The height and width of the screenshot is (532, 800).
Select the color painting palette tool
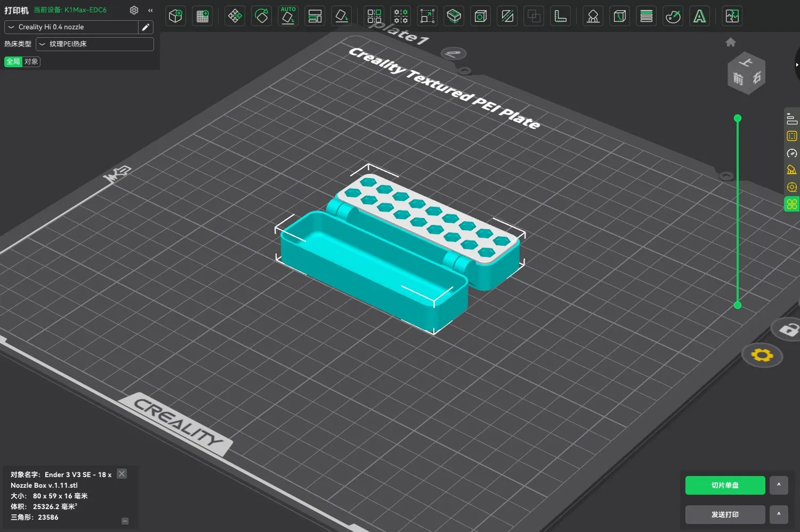(673, 16)
